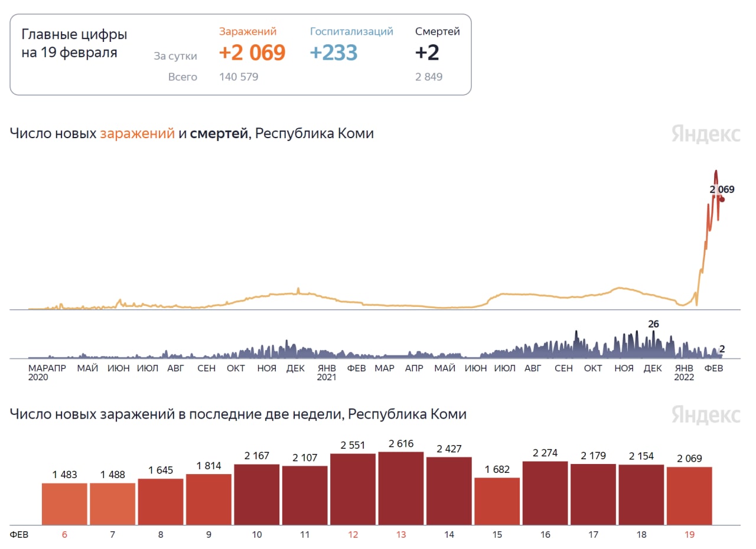
Task: Select the February 12 bar (2 551)
Action: click(x=353, y=489)
